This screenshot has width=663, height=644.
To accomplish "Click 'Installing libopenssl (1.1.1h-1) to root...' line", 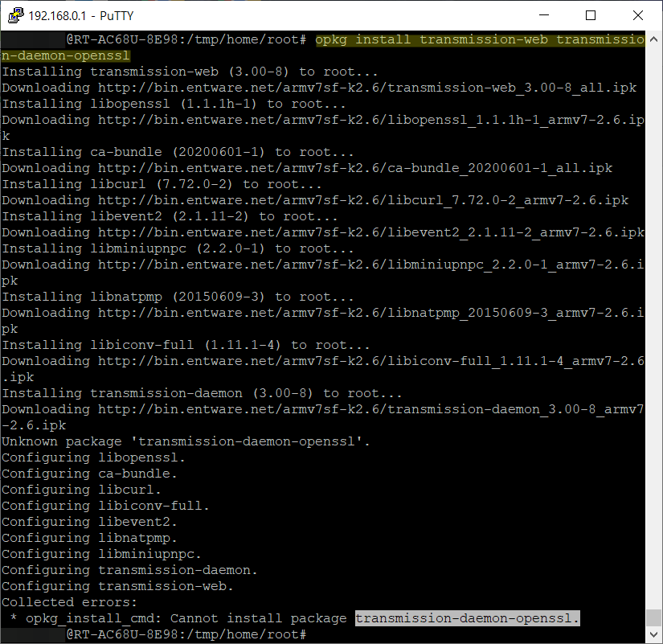I will click(x=174, y=104).
